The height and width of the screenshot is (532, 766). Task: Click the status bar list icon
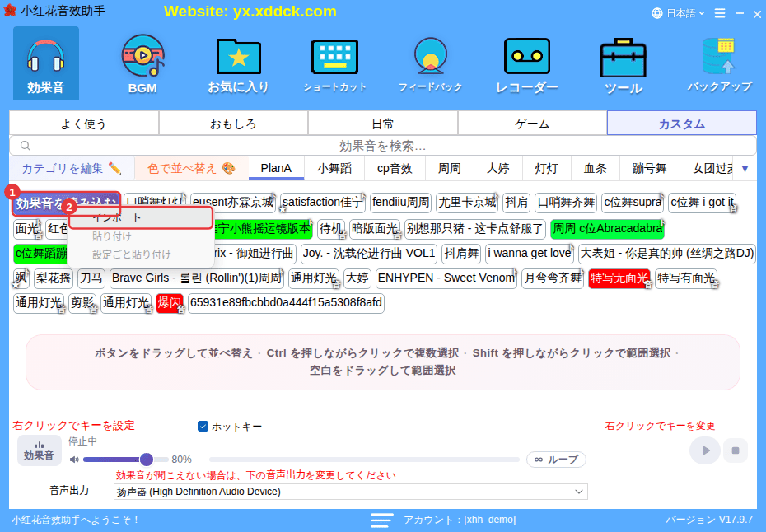(x=381, y=520)
